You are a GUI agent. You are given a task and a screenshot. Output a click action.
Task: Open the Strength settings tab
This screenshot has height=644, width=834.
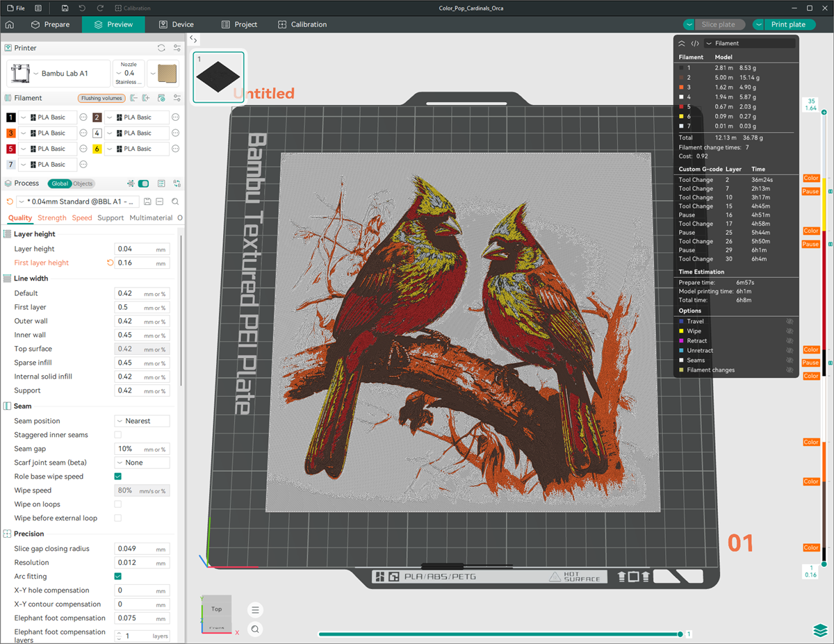tap(52, 218)
